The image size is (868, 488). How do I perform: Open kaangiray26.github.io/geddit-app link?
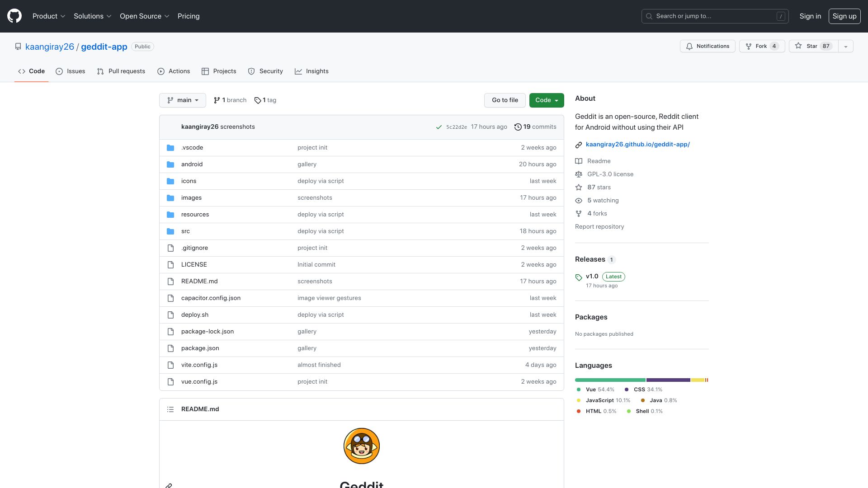pyautogui.click(x=637, y=145)
